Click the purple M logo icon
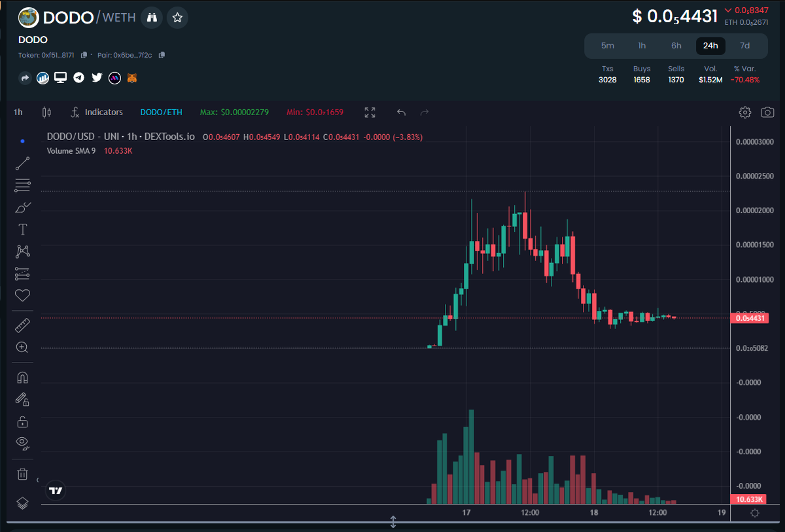 tap(114, 78)
